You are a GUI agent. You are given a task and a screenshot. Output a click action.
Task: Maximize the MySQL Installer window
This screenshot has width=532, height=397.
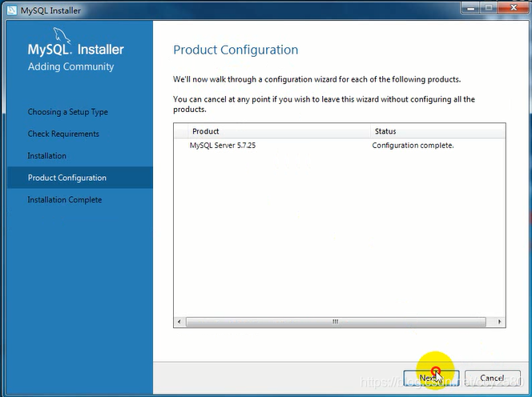[x=489, y=8]
